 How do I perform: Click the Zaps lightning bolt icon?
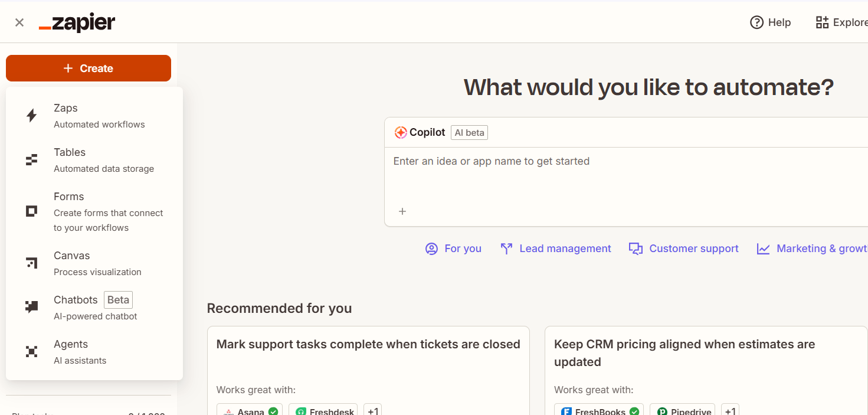pos(32,116)
